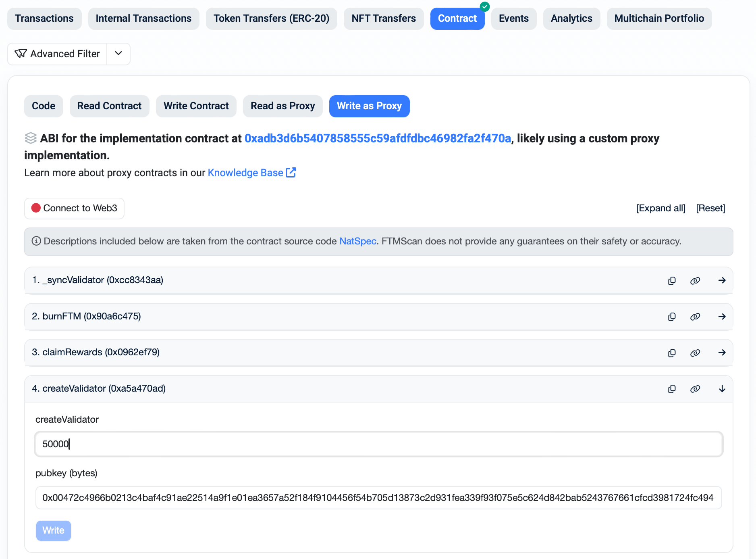Image resolution: width=756 pixels, height=559 pixels.
Task: Open the NFT Transfers tab
Action: click(384, 19)
